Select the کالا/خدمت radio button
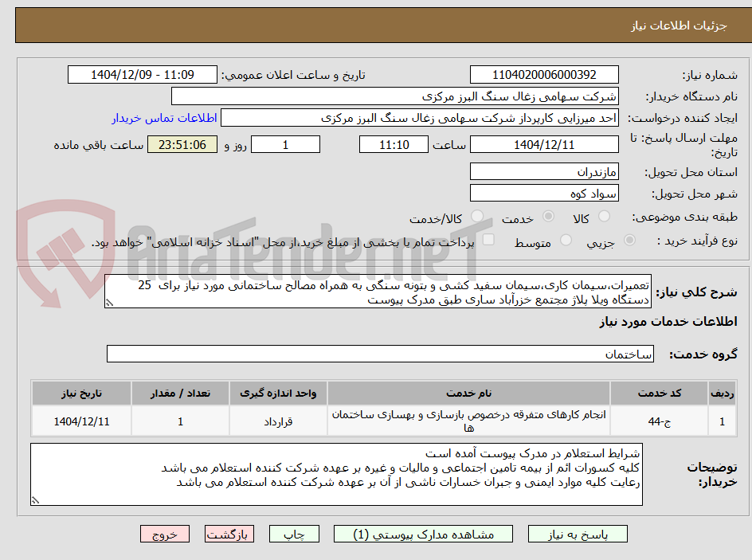The height and width of the screenshot is (560, 752). [x=476, y=217]
